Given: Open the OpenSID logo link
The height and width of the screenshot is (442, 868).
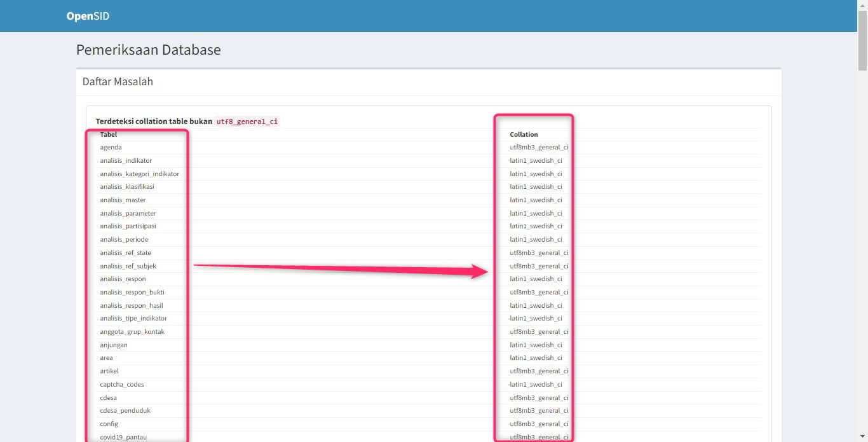Looking at the screenshot, I should (88, 16).
